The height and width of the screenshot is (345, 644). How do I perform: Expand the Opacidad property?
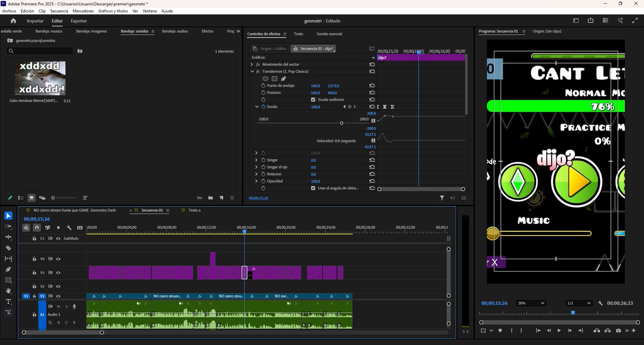[257, 181]
